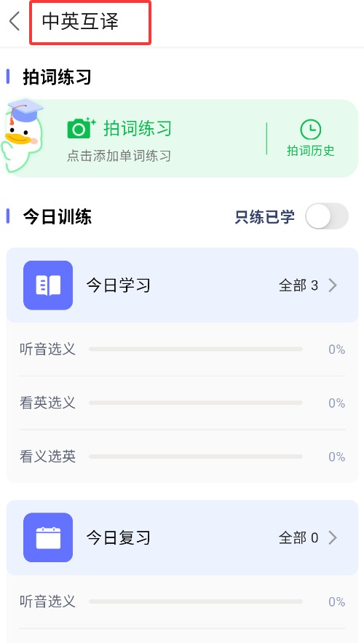Open 全部 0 in 今日复习
The height and width of the screenshot is (643, 364).
tap(298, 537)
